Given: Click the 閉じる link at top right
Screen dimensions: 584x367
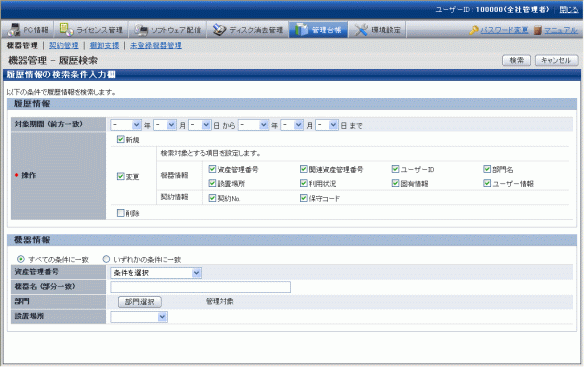Looking at the screenshot, I should pos(569,10).
